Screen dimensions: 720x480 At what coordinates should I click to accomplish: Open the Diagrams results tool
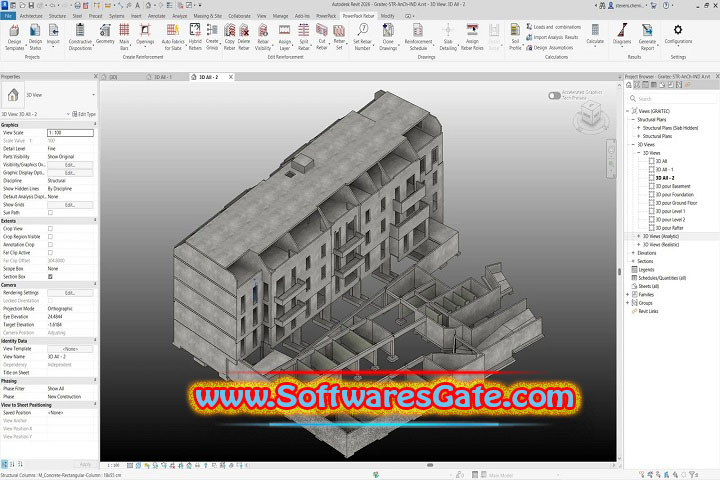click(622, 34)
